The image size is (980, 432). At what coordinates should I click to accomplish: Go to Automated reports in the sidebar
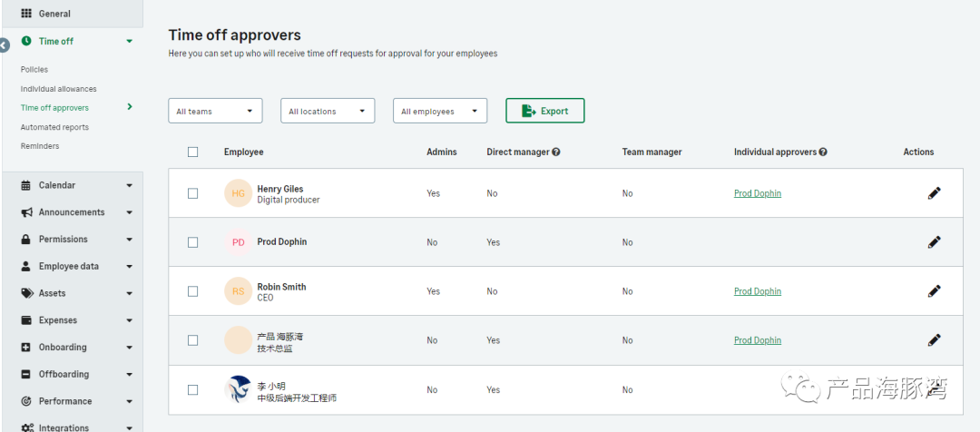click(x=54, y=127)
